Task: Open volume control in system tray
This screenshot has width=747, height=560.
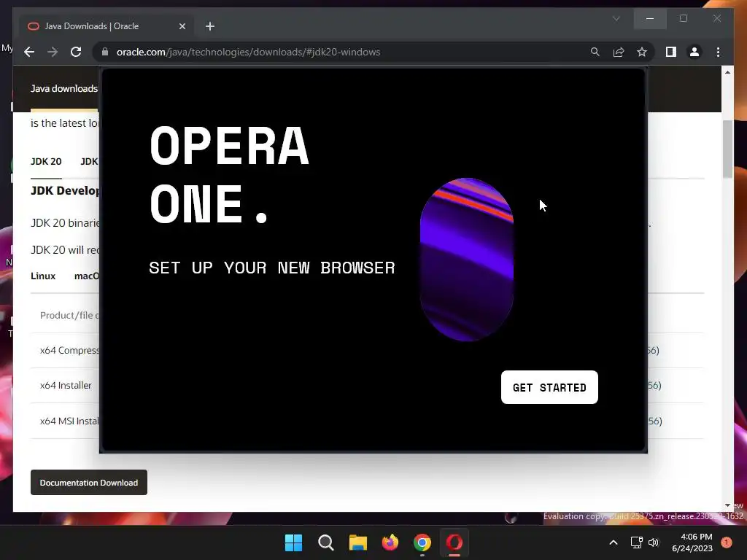Action: 654,542
